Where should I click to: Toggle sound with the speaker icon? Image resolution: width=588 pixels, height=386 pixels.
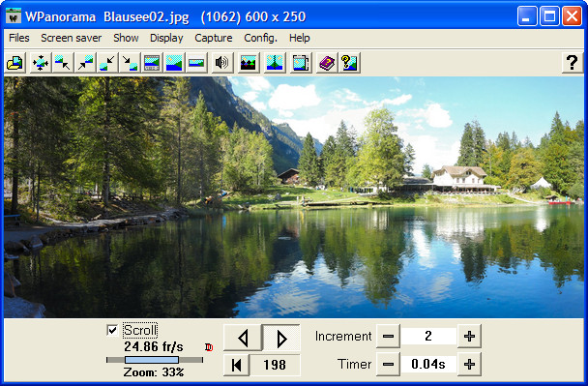click(222, 62)
